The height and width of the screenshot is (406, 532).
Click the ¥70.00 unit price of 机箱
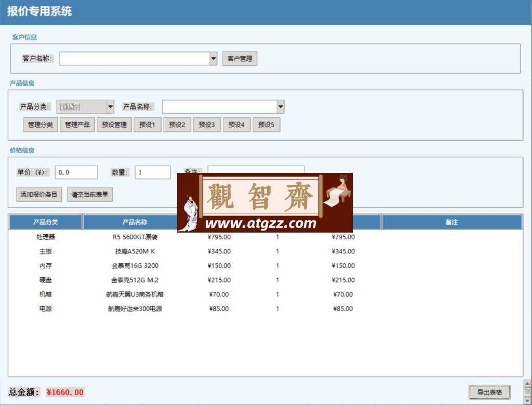[x=219, y=294]
